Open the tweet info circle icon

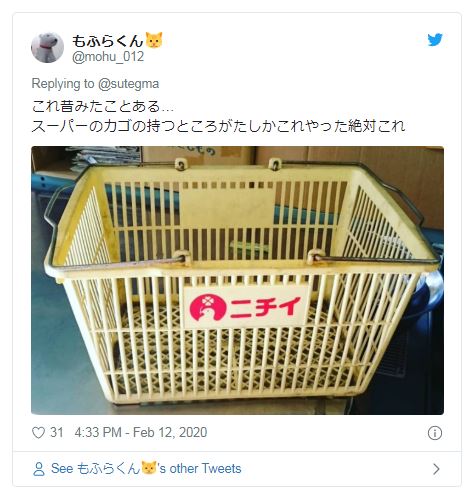[435, 433]
